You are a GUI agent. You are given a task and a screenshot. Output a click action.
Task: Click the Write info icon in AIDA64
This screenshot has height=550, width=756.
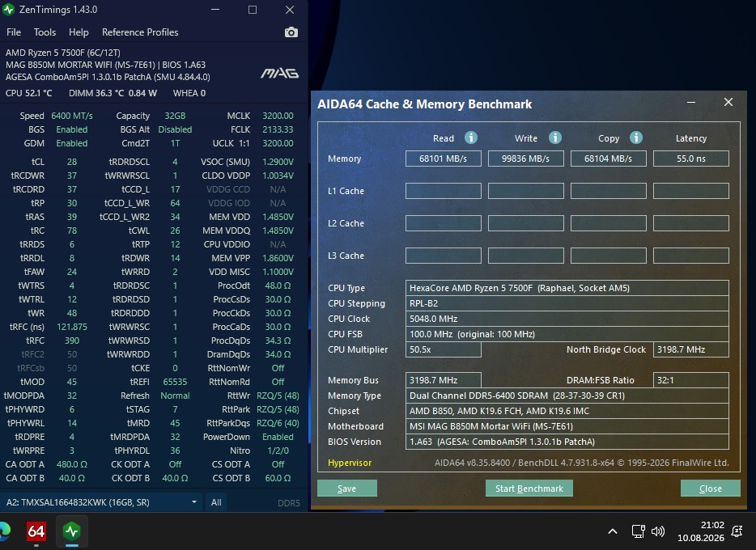(x=555, y=137)
